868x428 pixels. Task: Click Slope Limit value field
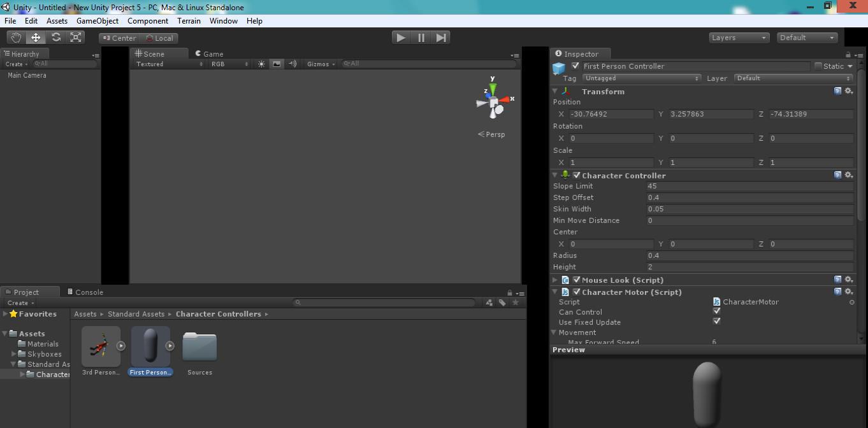[x=749, y=186]
